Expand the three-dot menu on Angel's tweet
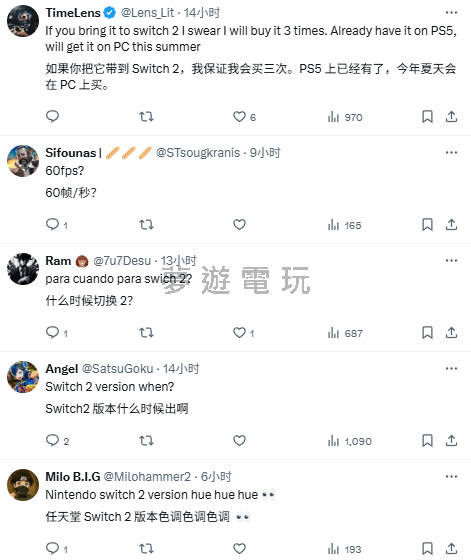The image size is (471, 560). tap(451, 369)
